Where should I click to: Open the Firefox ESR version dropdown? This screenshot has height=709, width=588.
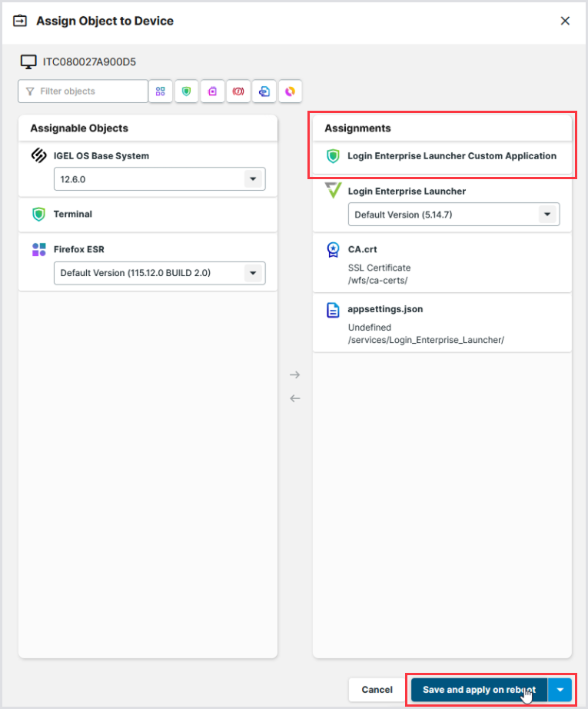coord(252,273)
